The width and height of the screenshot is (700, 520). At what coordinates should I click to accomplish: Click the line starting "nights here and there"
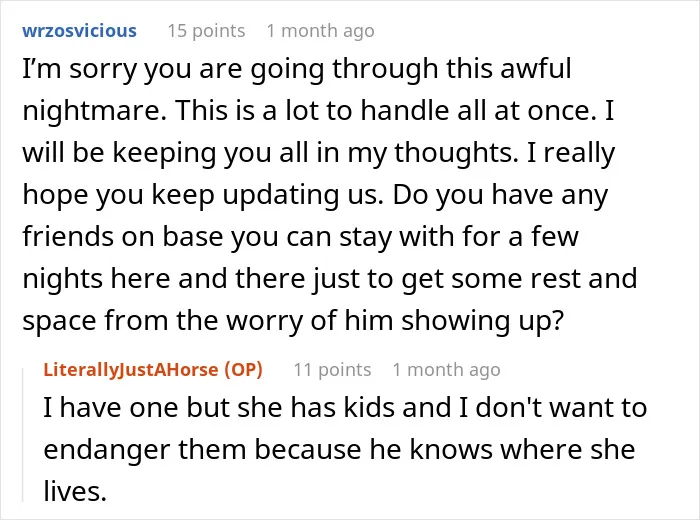point(329,279)
